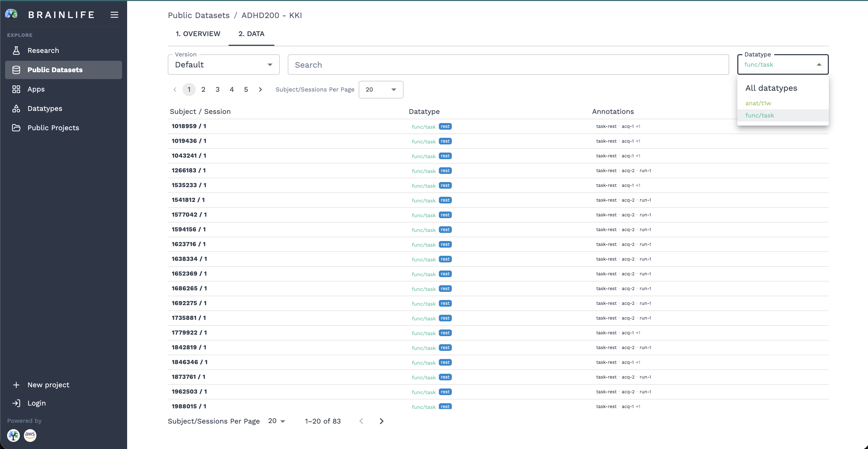The width and height of the screenshot is (868, 449).
Task: Collapse sidebar with hamburger menu icon
Action: pyautogui.click(x=114, y=15)
